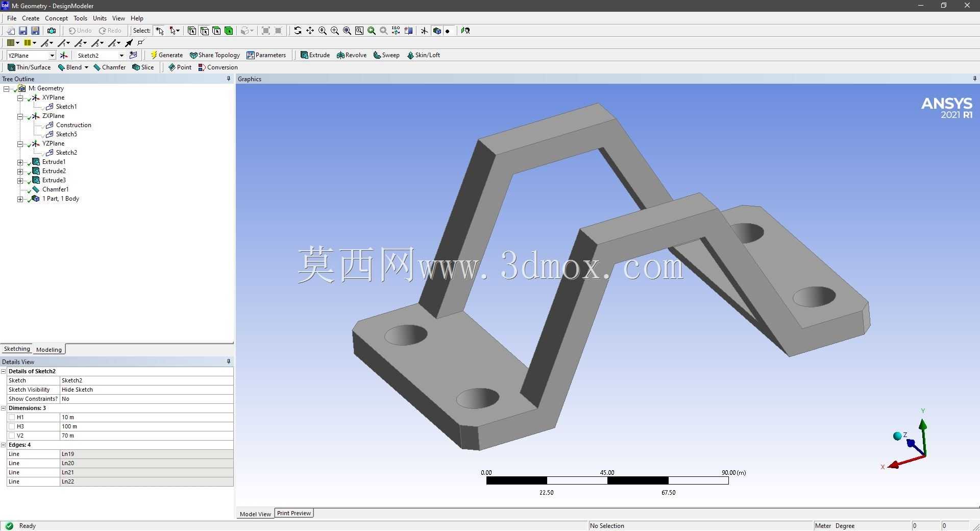Screen dimensions: 980x531
Task: Click the New Sketch icon beside Sketch2
Action: coord(133,55)
